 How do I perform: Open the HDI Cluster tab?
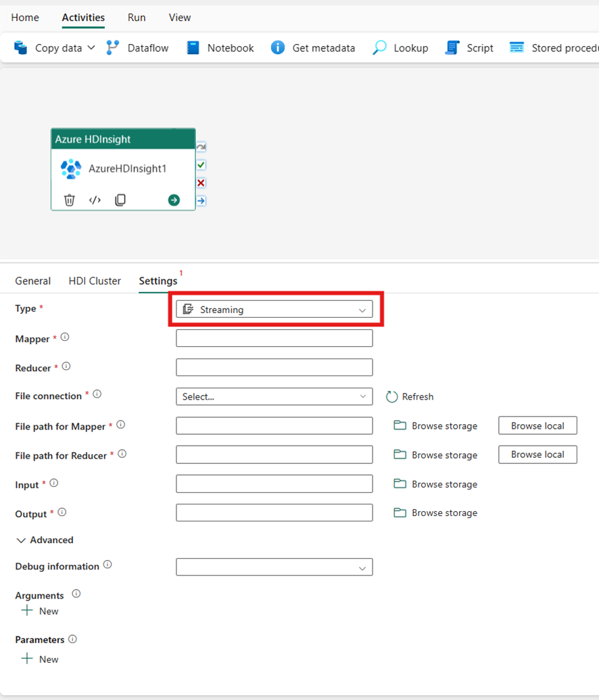[95, 281]
